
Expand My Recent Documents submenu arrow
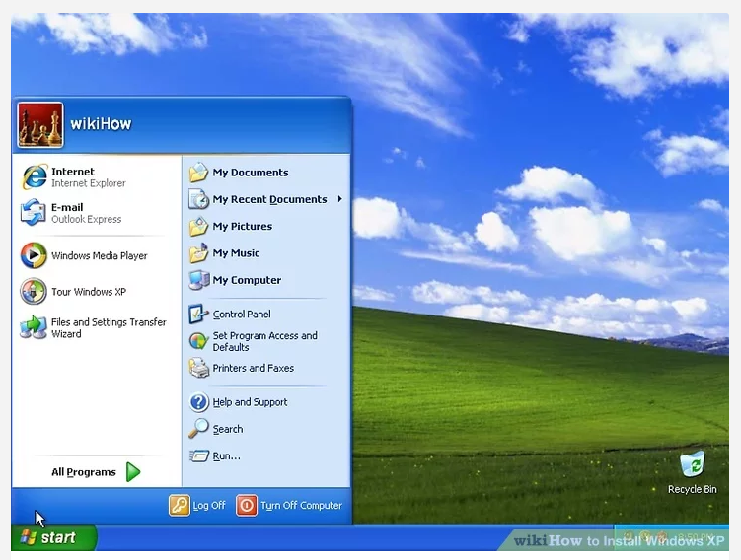339,199
